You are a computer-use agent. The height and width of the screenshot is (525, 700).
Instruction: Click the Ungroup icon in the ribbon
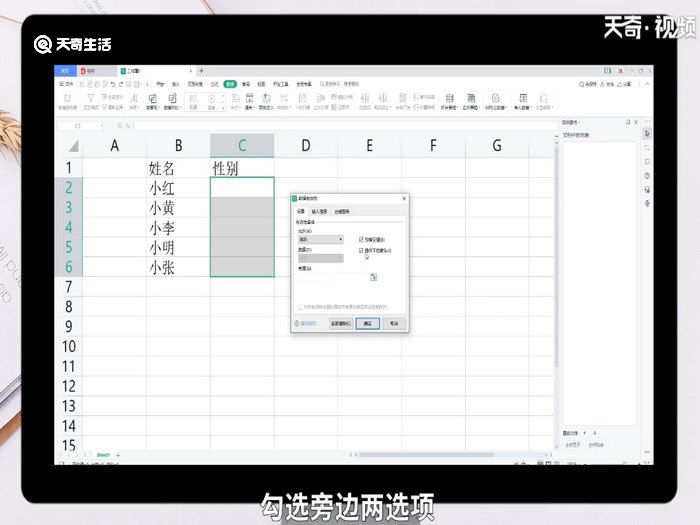point(383,98)
